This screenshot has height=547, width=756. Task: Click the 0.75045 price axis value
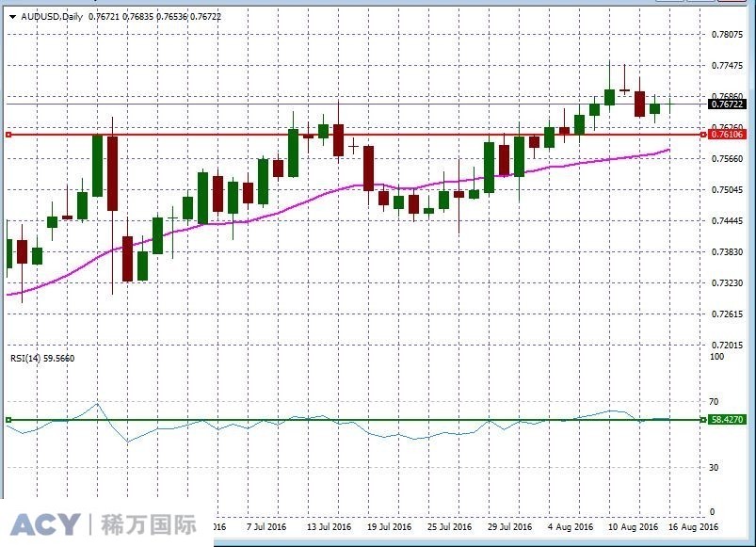tap(727, 190)
